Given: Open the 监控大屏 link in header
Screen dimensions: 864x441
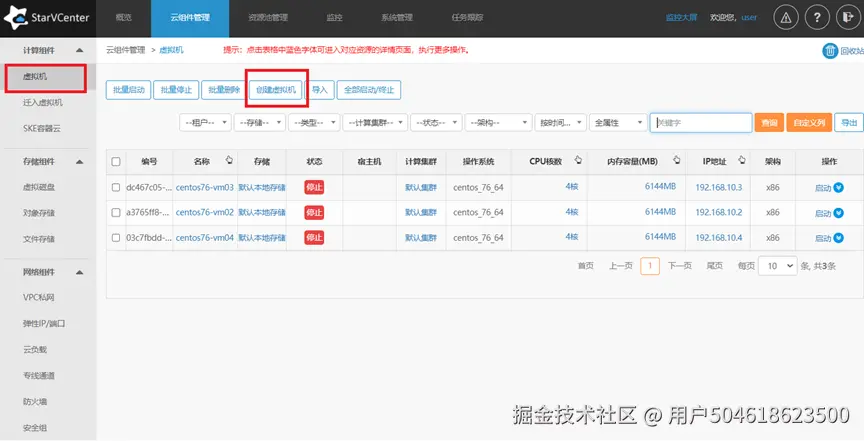Looking at the screenshot, I should [681, 18].
